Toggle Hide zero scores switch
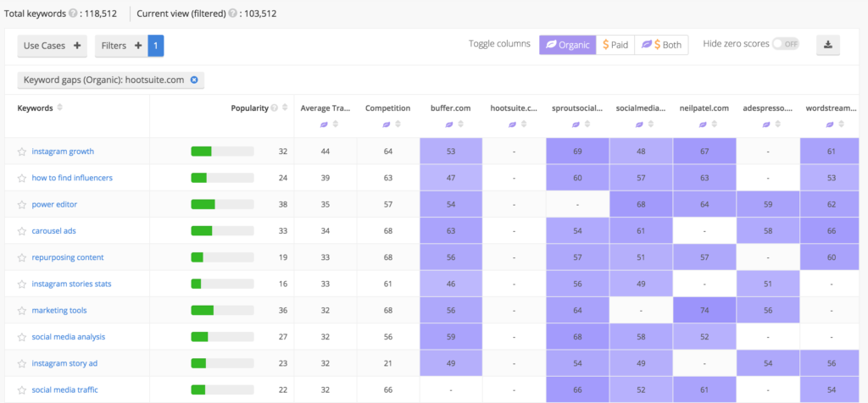Viewport: 868px width, 403px height. click(x=786, y=44)
